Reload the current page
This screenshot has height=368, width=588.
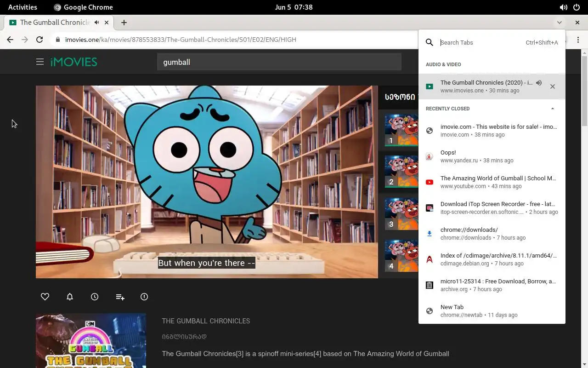click(x=40, y=40)
